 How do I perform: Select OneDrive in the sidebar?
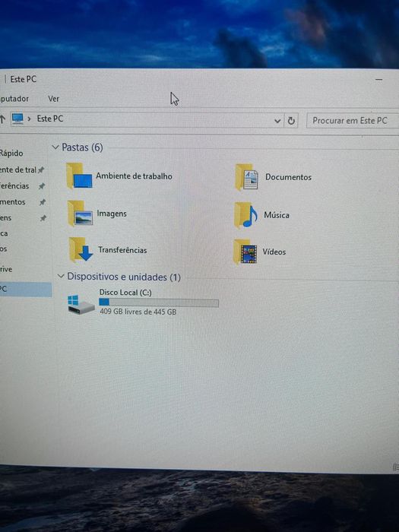point(6,269)
